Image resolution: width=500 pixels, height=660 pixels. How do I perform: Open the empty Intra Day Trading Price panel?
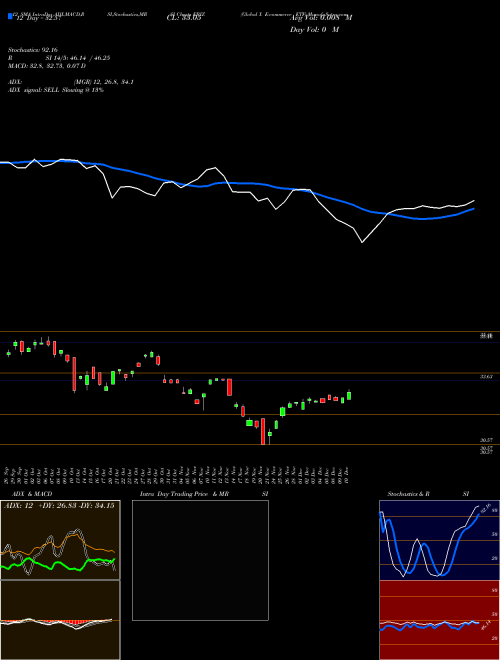coord(200,560)
